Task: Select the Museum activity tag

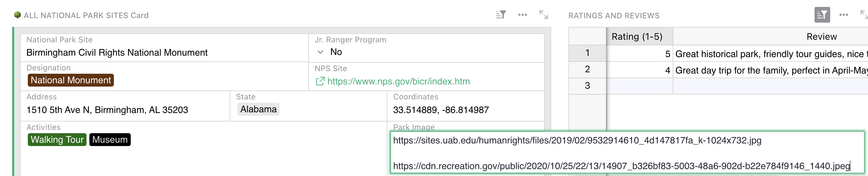Action: (x=110, y=140)
